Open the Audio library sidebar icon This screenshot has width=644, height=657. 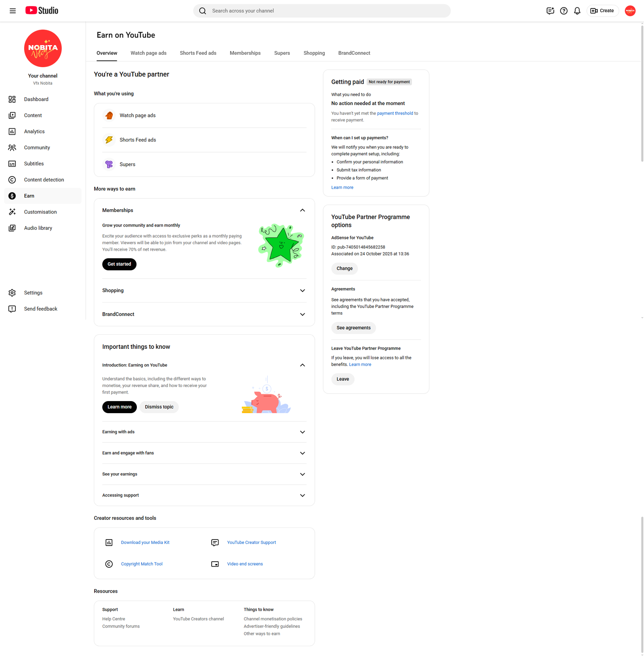(x=12, y=228)
